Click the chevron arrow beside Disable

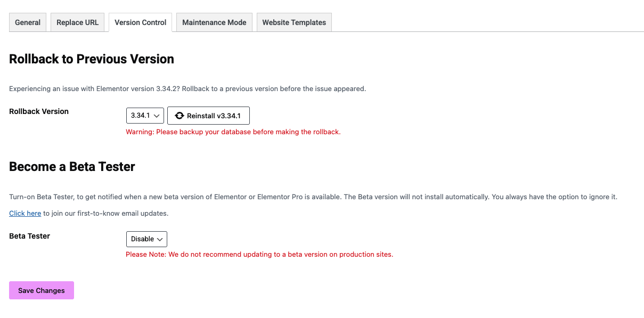pyautogui.click(x=160, y=239)
